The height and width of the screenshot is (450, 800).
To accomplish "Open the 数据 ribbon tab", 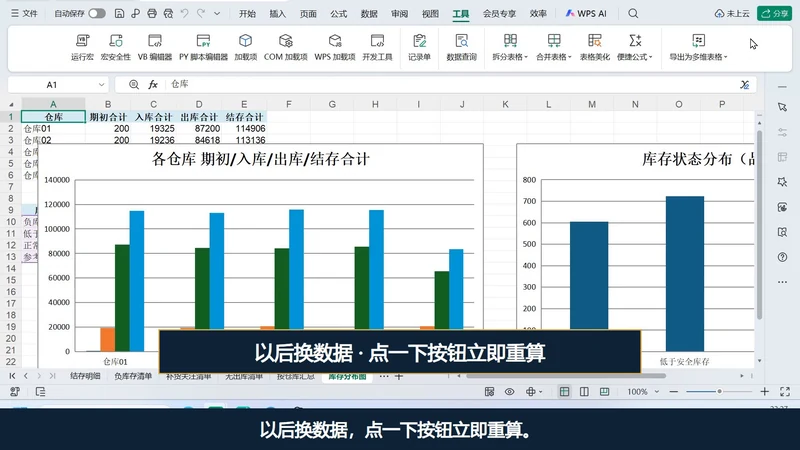I will pyautogui.click(x=369, y=14).
